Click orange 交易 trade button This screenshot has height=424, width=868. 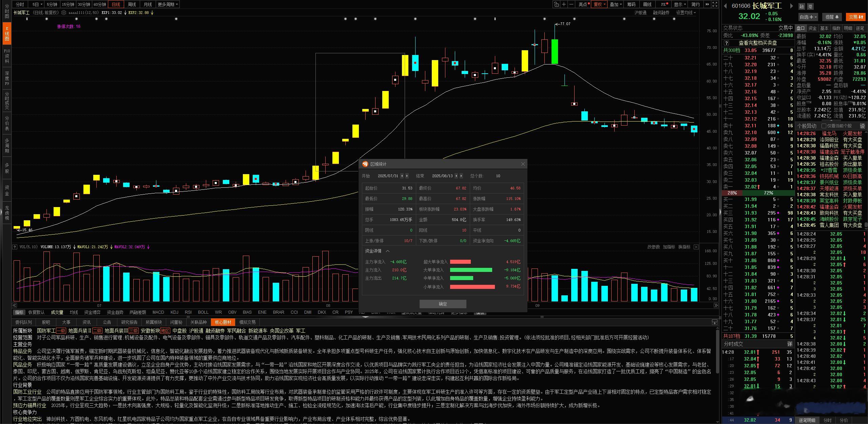[x=856, y=17]
